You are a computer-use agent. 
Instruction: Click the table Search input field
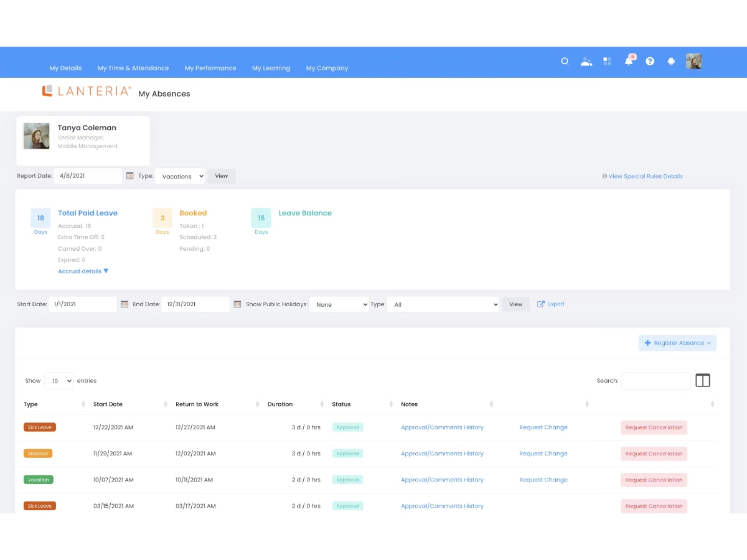tap(655, 381)
